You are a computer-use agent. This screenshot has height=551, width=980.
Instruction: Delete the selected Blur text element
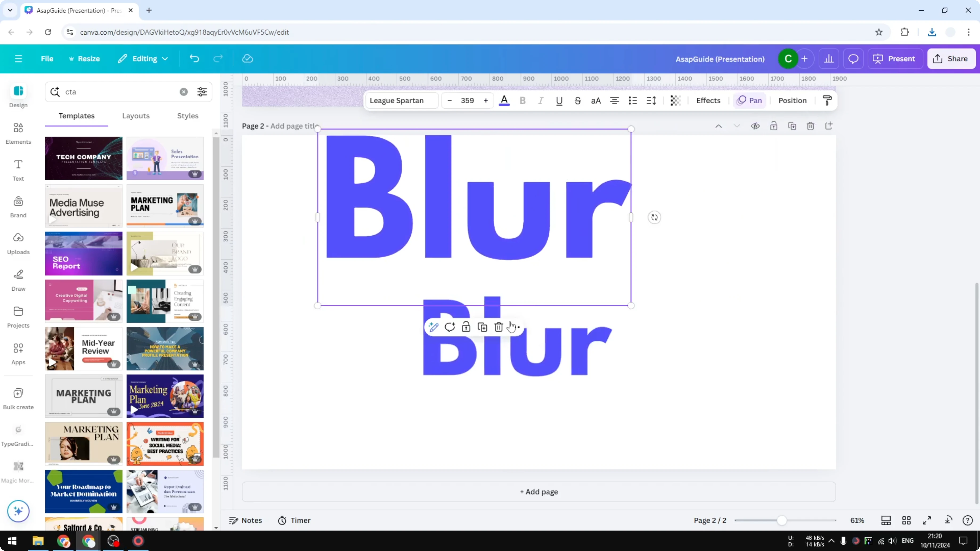tap(498, 327)
